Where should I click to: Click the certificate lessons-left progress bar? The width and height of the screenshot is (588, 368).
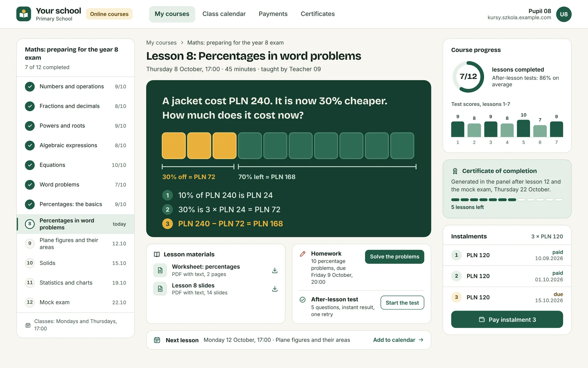pyautogui.click(x=507, y=200)
